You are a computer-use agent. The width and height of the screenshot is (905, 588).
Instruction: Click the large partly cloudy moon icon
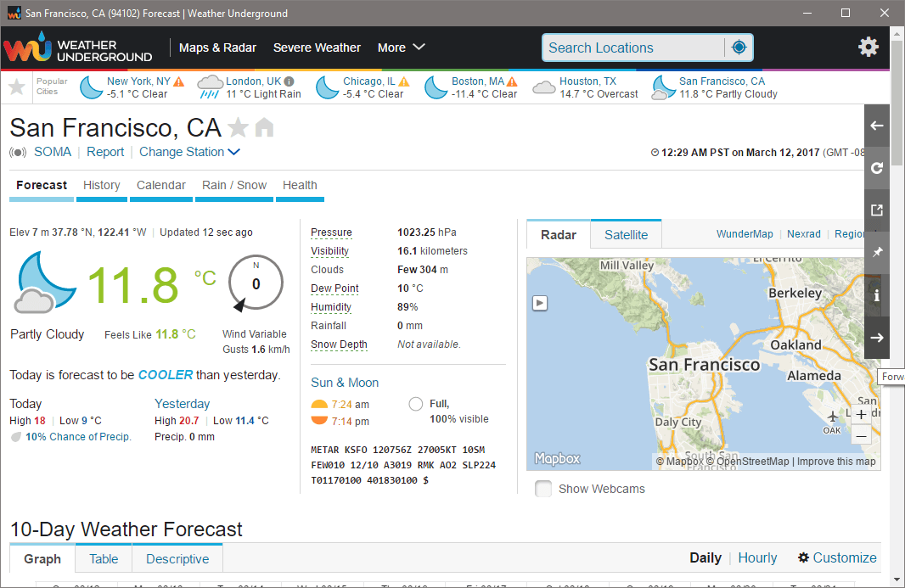pyautogui.click(x=45, y=283)
